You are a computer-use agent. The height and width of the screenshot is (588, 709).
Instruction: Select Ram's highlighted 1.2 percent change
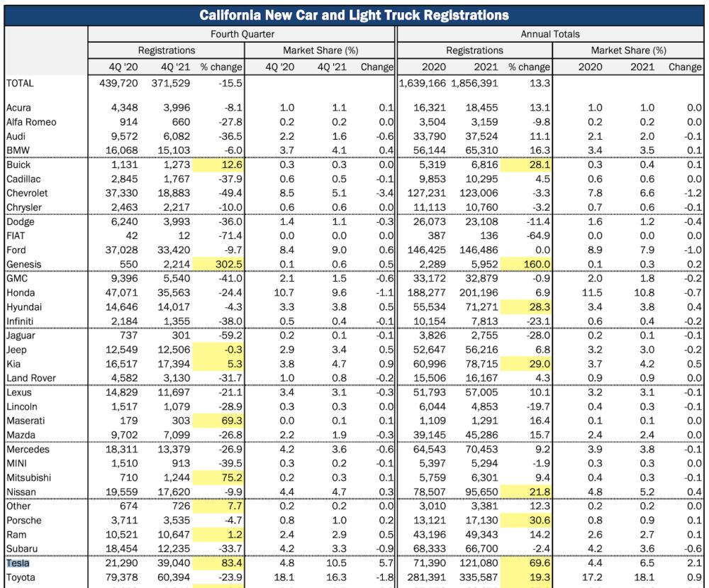(218, 535)
